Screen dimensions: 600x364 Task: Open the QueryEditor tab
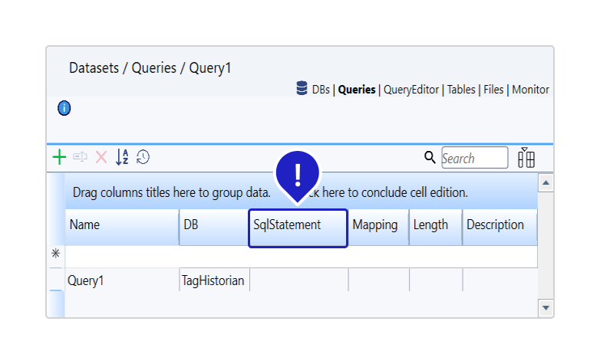pyautogui.click(x=411, y=90)
